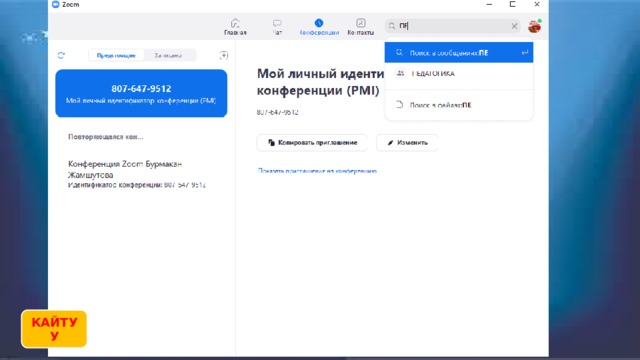This screenshot has height=360, width=640.
Task: Select Поиск в сообщениях suggestion
Action: point(459,53)
